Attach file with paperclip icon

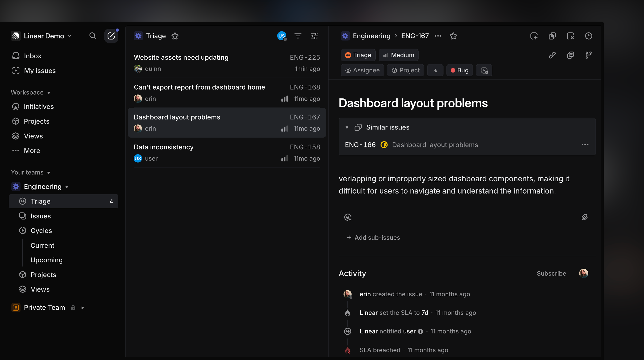pos(585,217)
